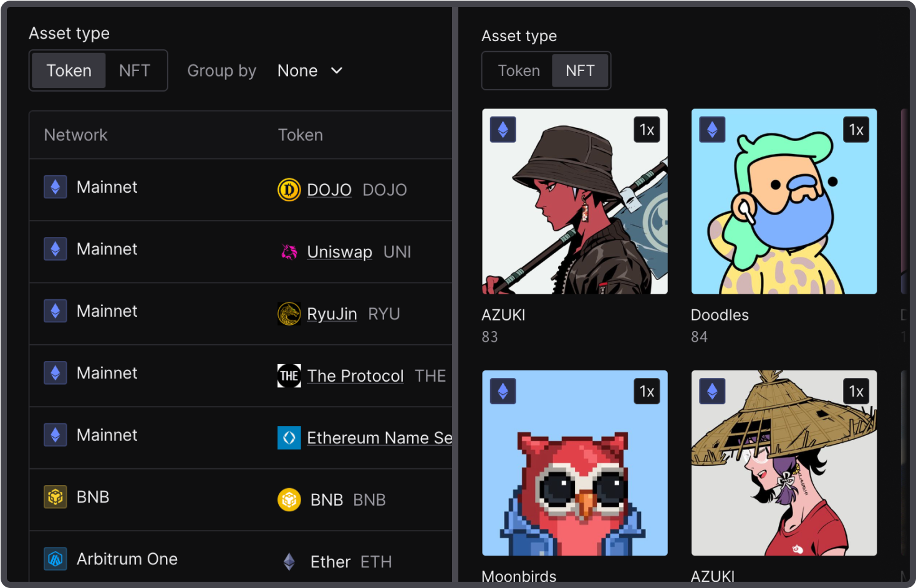Open the RyuJin token link

tap(332, 314)
